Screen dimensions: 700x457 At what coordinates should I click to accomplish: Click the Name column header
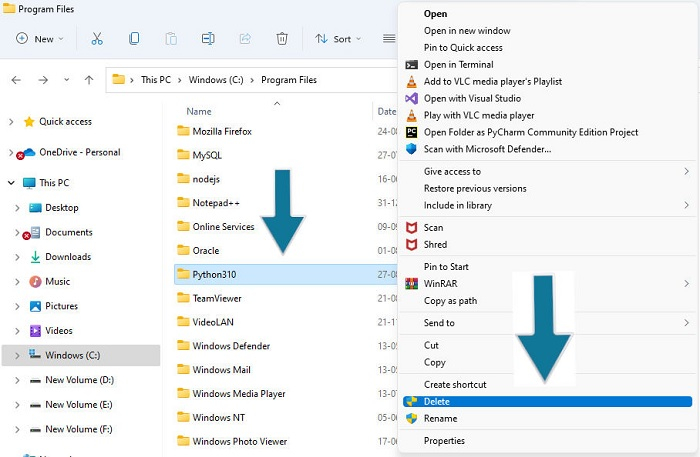(x=199, y=111)
